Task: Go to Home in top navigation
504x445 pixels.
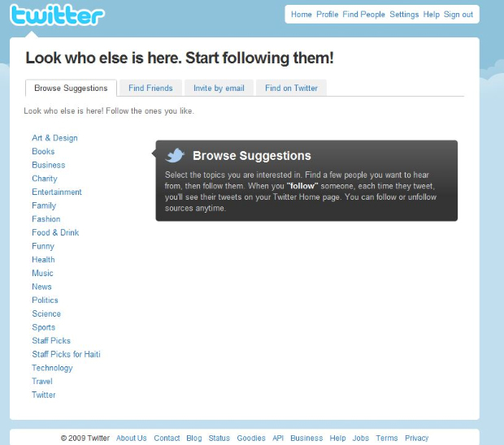Action: pyautogui.click(x=301, y=15)
